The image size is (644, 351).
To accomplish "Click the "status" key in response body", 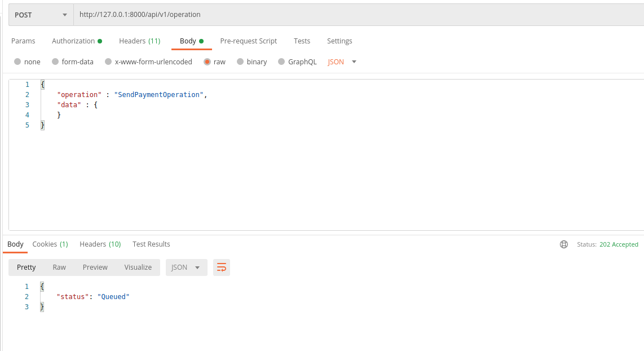I will click(73, 297).
